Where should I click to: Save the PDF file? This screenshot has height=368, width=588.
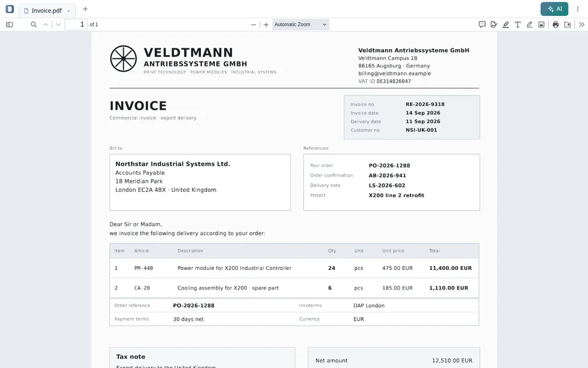tap(568, 25)
